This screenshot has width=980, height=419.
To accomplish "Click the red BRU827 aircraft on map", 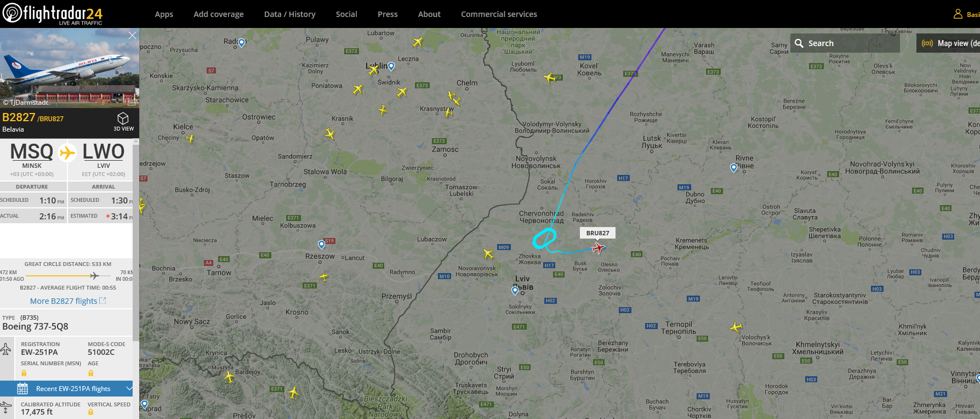I will point(599,248).
